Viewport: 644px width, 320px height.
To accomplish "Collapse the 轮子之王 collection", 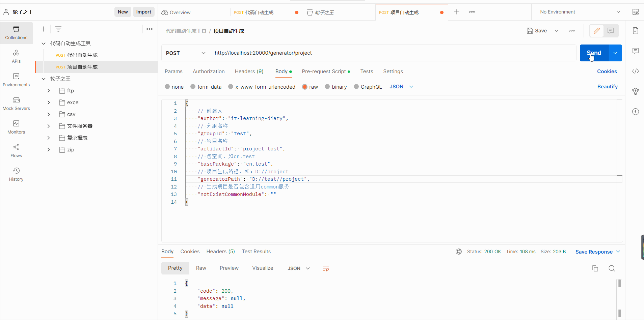I will pyautogui.click(x=44, y=79).
